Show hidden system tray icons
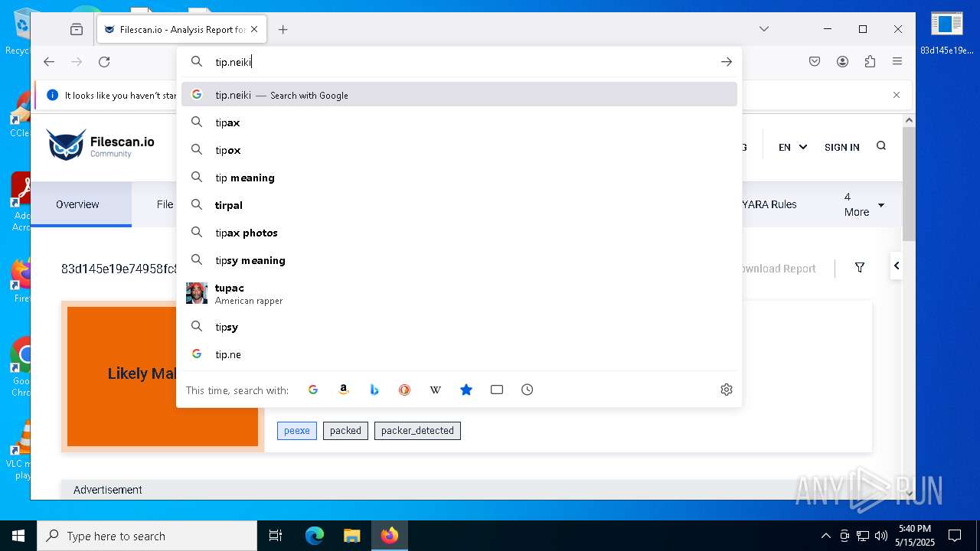The image size is (980, 551). click(825, 536)
